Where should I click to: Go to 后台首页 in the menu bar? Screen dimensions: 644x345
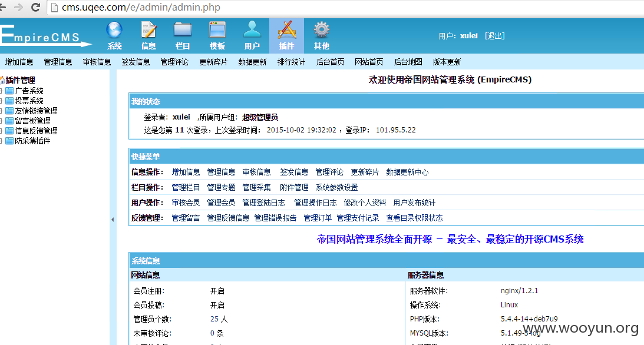330,62
